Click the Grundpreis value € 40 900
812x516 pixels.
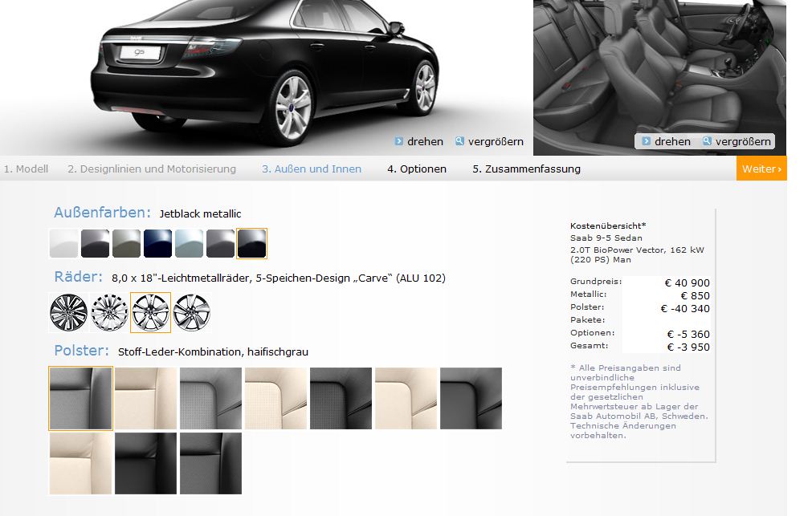tap(688, 283)
